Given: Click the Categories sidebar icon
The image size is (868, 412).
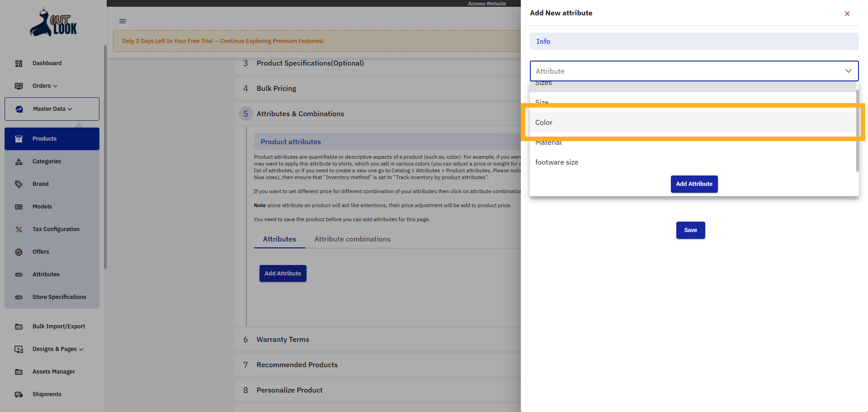Looking at the screenshot, I should [x=19, y=161].
